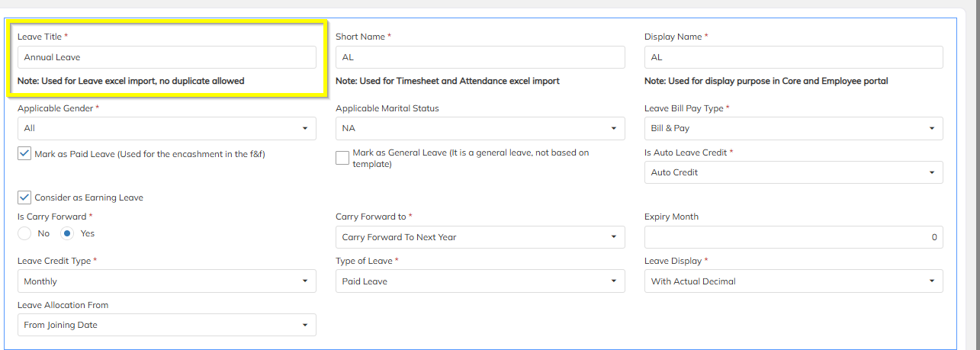980x350 pixels.
Task: Expand the Carry Forward to dropdown
Action: tap(480, 237)
